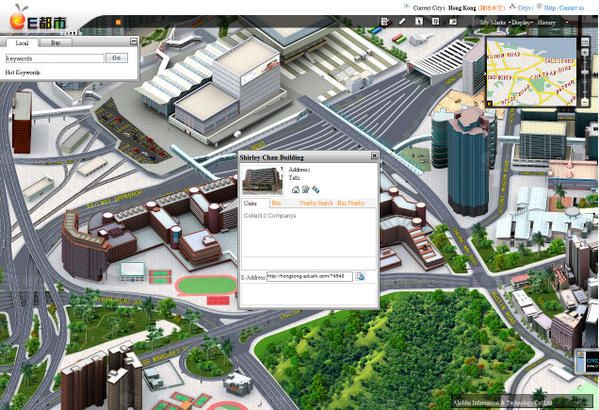
Task: Select the Units tab in popup
Action: pos(250,203)
